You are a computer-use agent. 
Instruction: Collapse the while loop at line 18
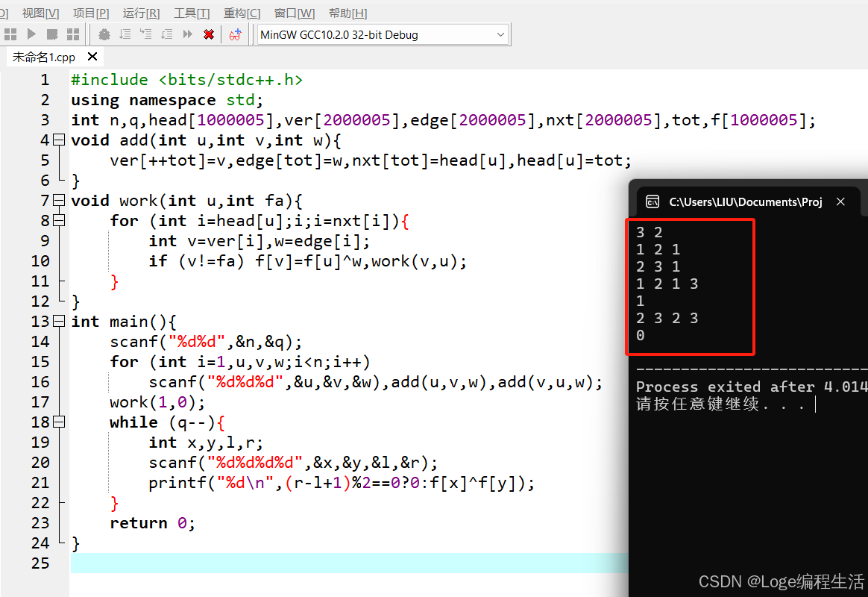click(x=59, y=422)
